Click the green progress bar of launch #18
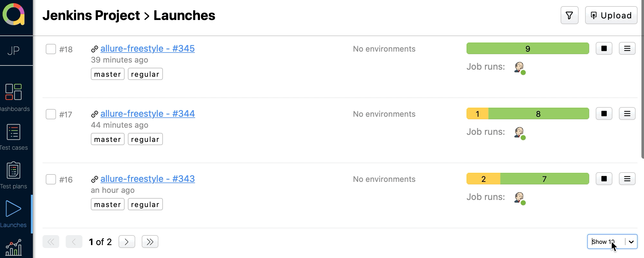This screenshot has height=258, width=644. click(x=527, y=48)
